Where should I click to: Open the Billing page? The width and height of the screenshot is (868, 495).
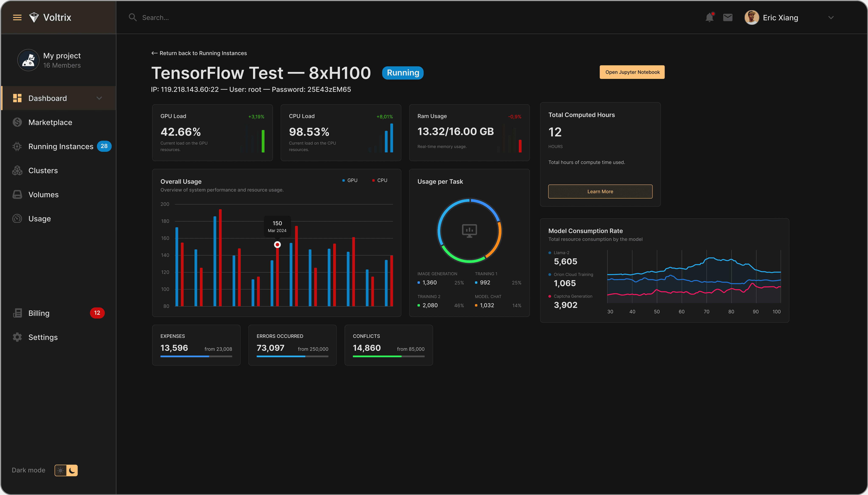(58, 313)
